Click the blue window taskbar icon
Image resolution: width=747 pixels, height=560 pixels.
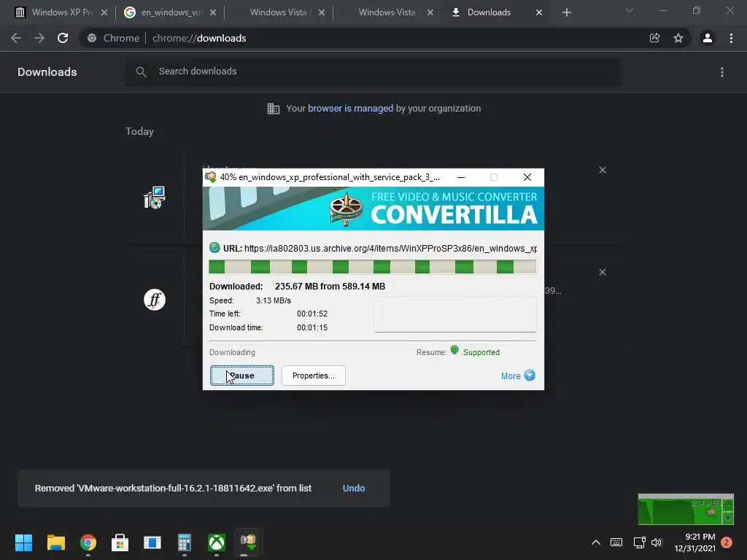click(x=152, y=542)
